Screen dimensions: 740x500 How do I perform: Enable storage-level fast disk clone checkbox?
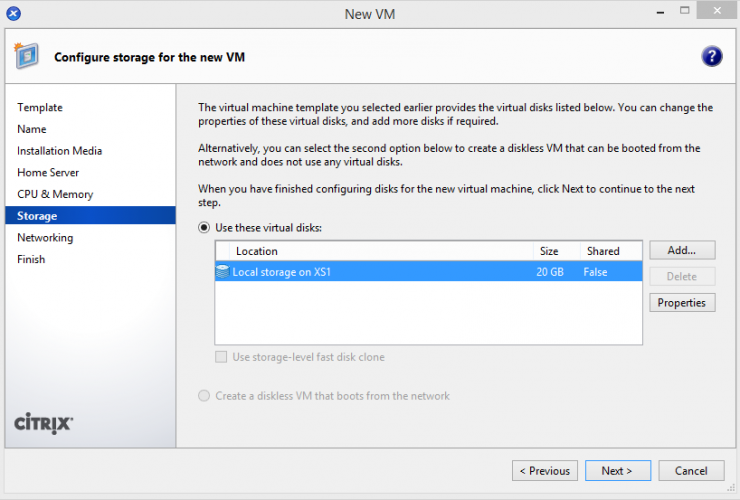[x=221, y=357]
